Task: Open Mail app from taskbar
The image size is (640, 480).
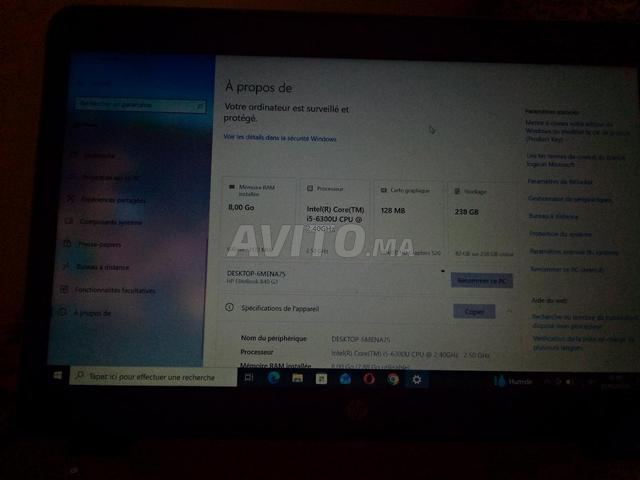Action: click(345, 379)
